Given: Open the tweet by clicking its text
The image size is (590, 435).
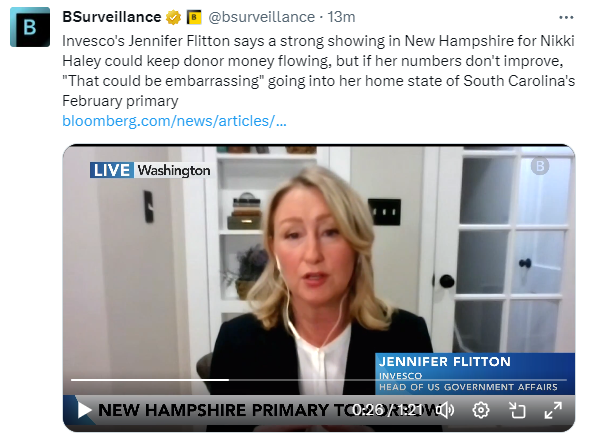Looking at the screenshot, I should tap(318, 71).
